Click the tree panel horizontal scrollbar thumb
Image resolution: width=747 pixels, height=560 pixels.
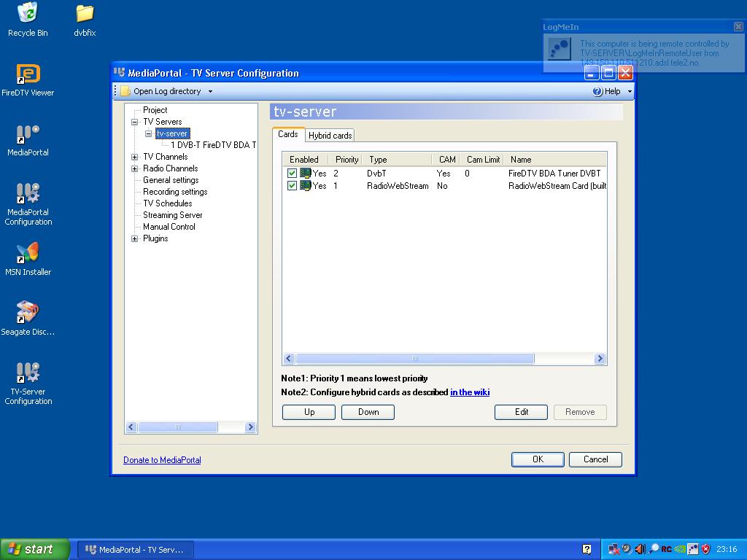178,427
